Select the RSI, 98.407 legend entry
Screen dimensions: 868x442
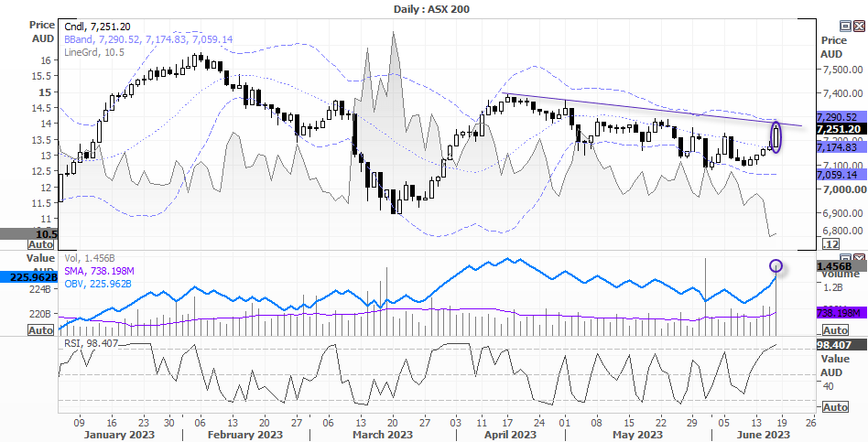(x=92, y=343)
